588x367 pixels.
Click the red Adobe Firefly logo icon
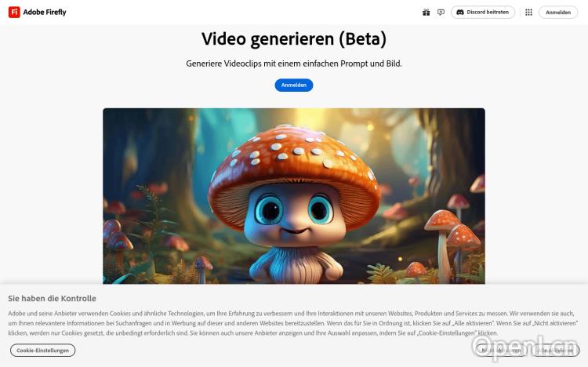tap(14, 12)
